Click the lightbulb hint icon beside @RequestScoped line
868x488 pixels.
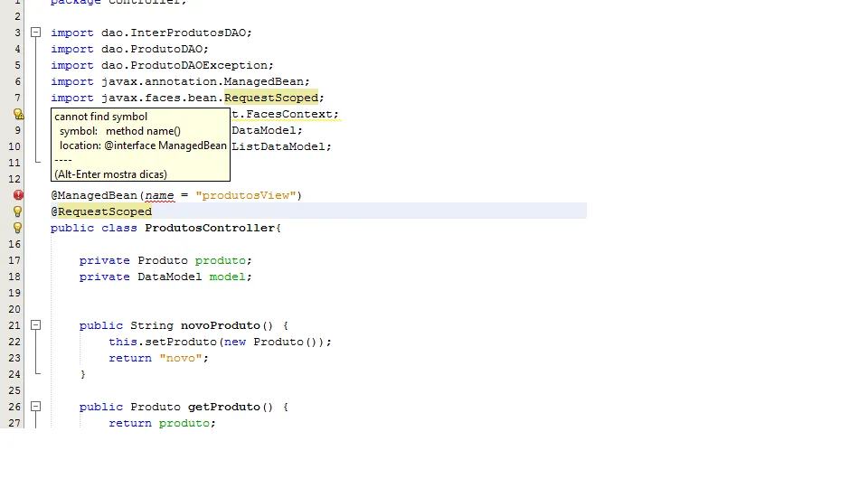[18, 211]
